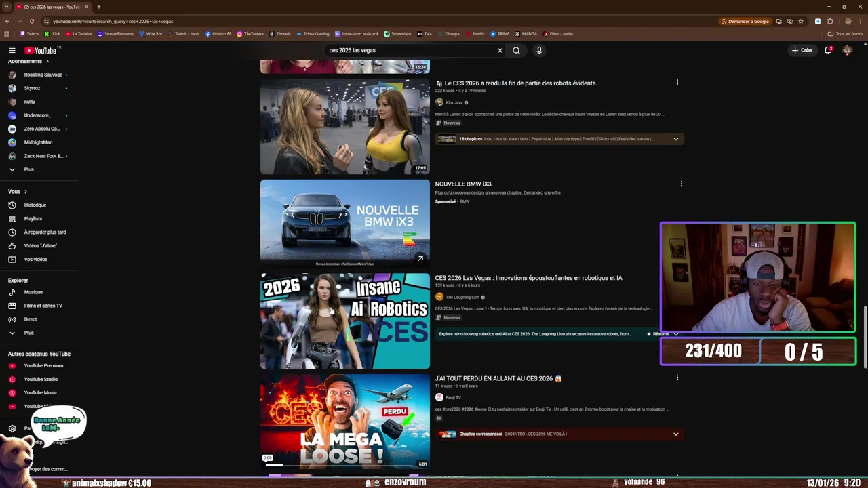The image size is (868, 488).
Task: Open the Vous section chevron
Action: [26, 192]
